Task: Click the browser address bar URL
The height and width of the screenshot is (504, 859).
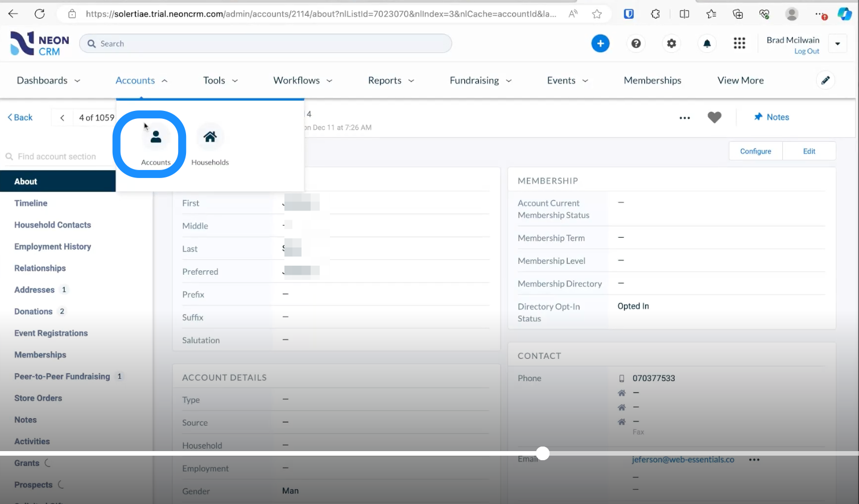Action: [321, 14]
